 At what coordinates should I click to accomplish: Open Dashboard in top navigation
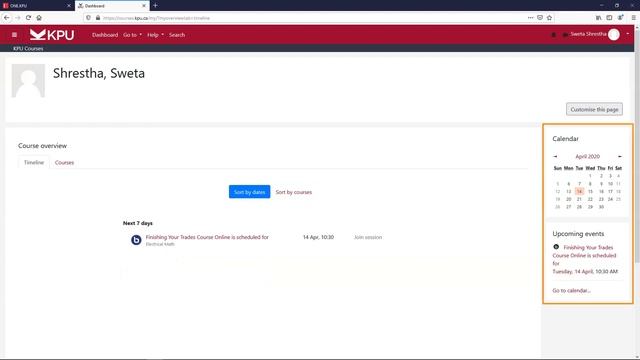pyautogui.click(x=105, y=35)
